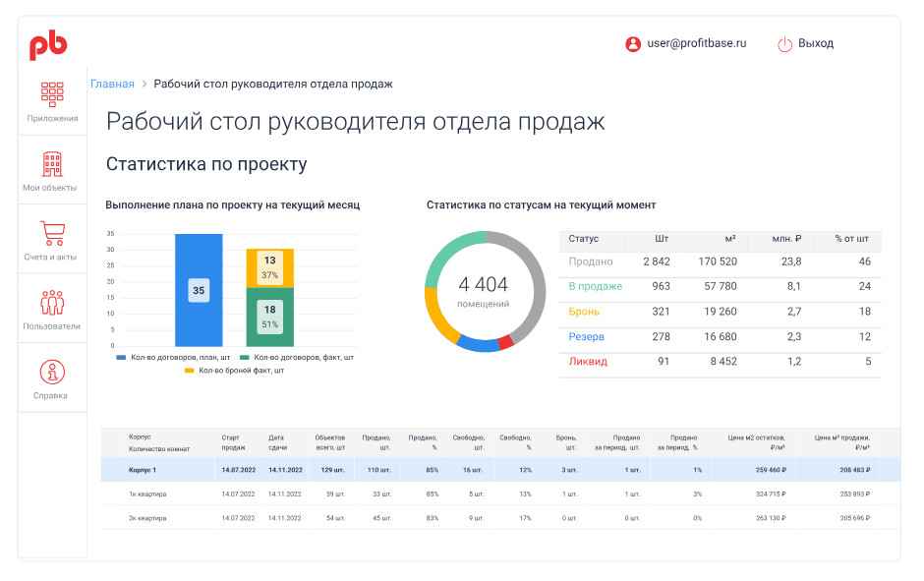Click the Резерв status label

[586, 336]
